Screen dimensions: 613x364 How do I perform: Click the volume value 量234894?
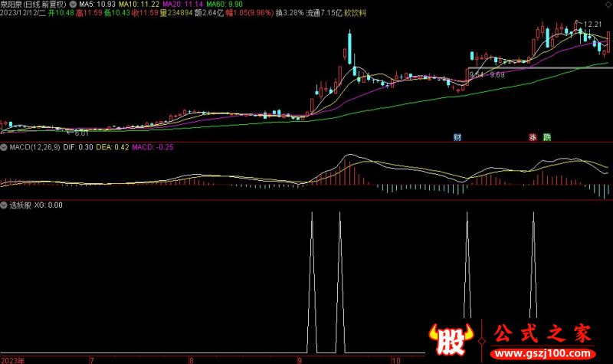click(x=176, y=13)
